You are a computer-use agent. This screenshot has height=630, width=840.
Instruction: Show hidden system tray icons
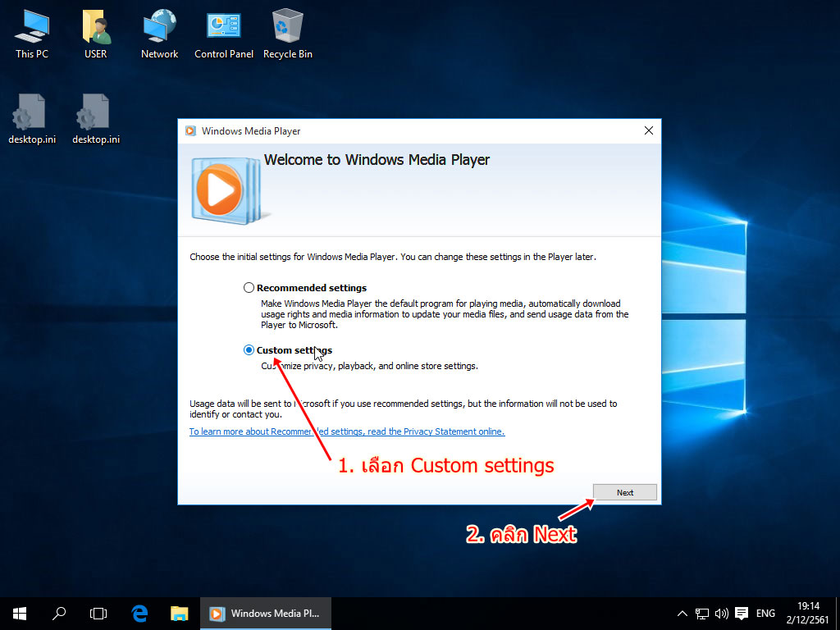(x=682, y=613)
